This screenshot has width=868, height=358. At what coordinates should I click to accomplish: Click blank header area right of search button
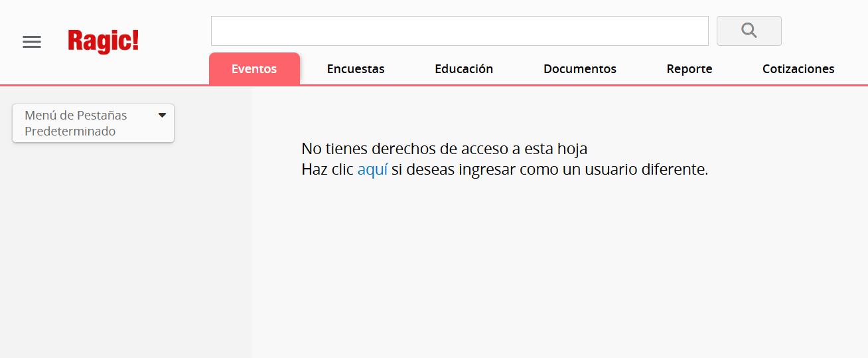(x=823, y=31)
